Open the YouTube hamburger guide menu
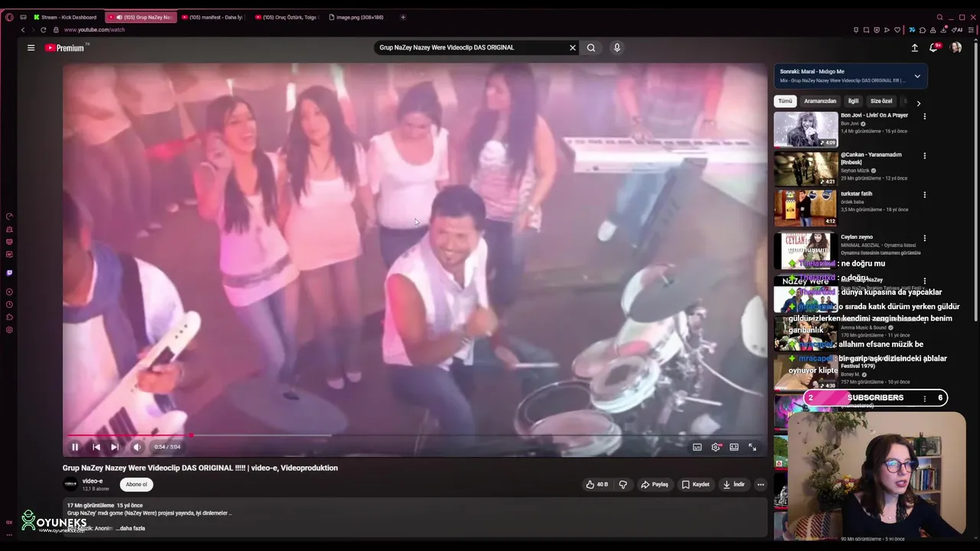The width and height of the screenshot is (980, 551). click(31, 47)
